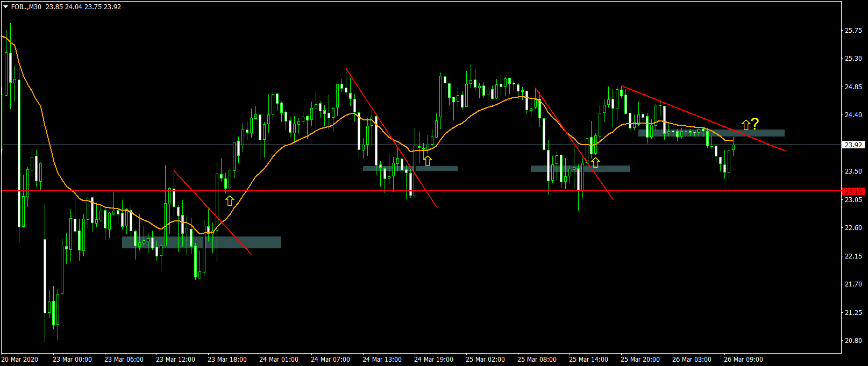Click the 25 Mar 08:00 time label
This screenshot has height=366, width=868.
point(537,360)
